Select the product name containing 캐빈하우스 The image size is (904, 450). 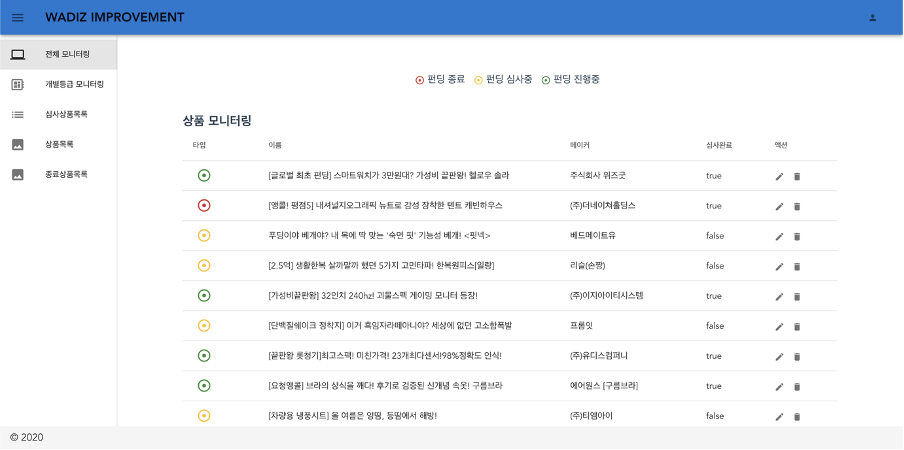385,206
